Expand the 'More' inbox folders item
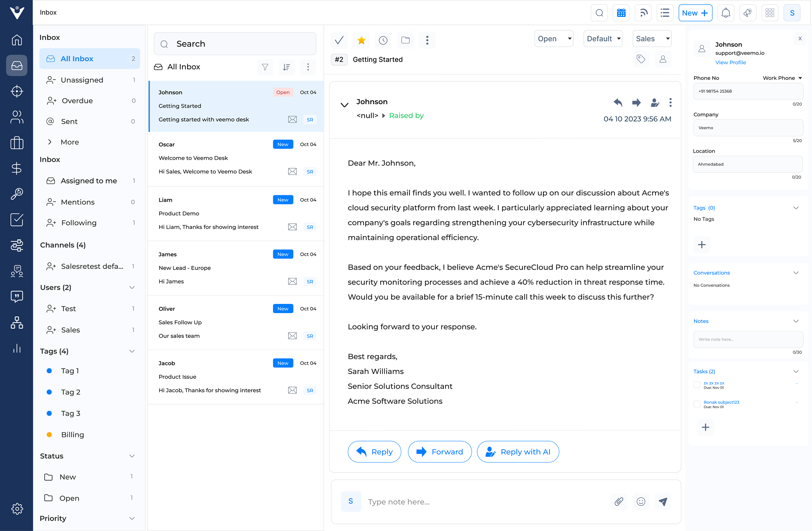 tap(70, 142)
